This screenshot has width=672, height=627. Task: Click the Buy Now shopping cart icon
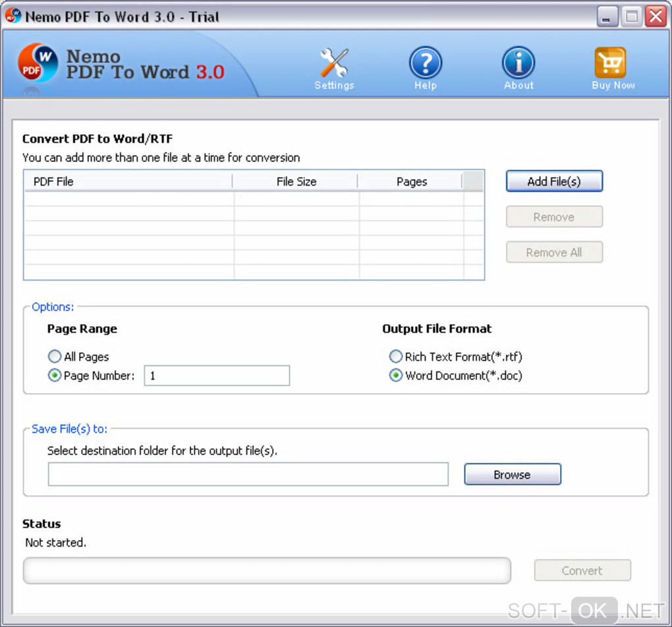coord(610,63)
